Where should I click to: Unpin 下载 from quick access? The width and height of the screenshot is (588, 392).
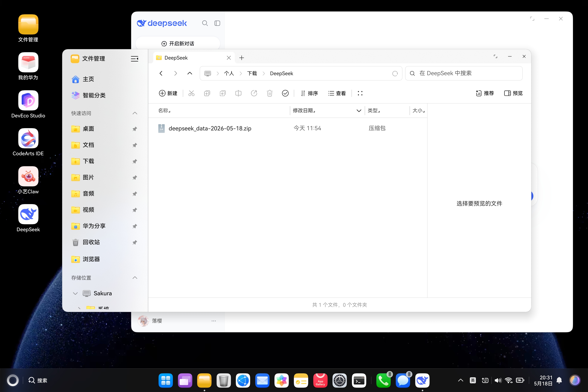135,161
